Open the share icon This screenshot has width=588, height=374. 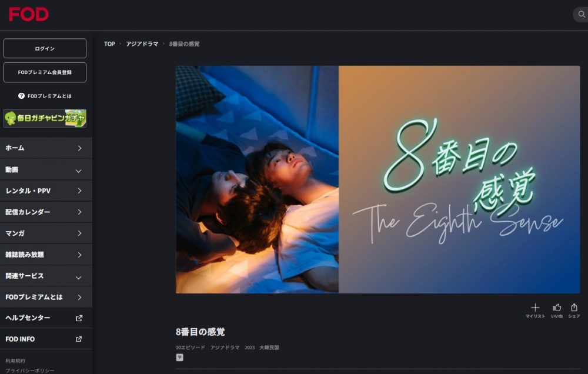pos(574,308)
